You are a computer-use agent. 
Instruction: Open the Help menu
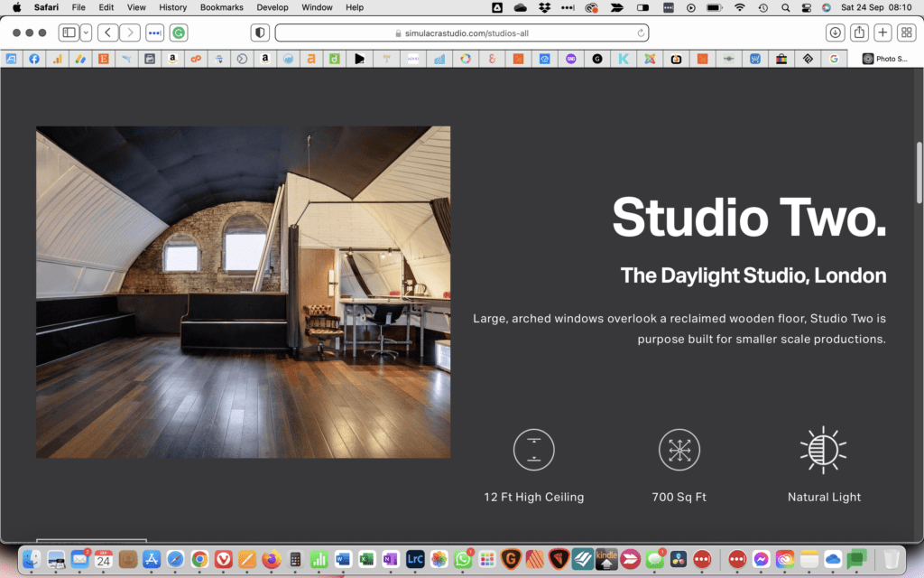pyautogui.click(x=354, y=7)
